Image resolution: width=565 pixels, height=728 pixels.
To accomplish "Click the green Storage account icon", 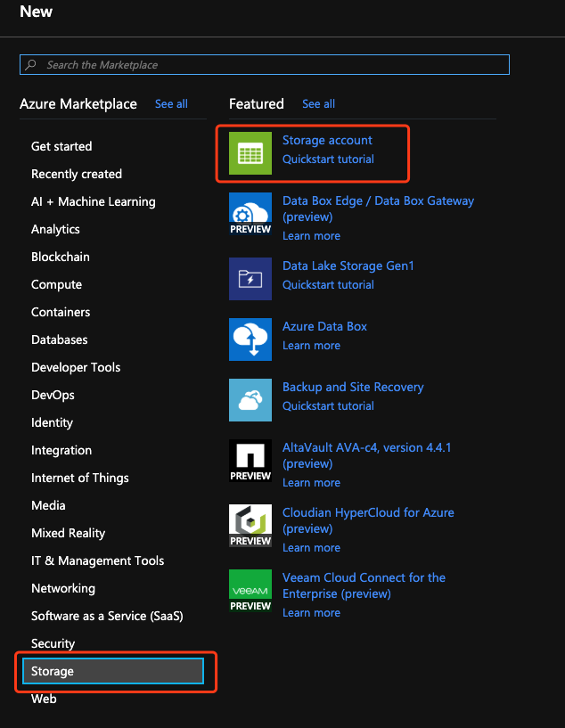I will coord(250,153).
